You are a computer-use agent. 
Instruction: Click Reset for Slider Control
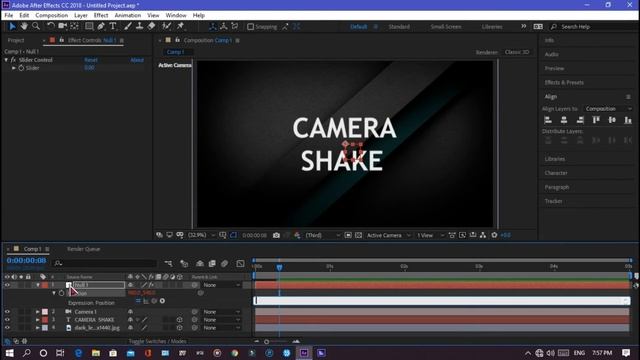pyautogui.click(x=91, y=60)
